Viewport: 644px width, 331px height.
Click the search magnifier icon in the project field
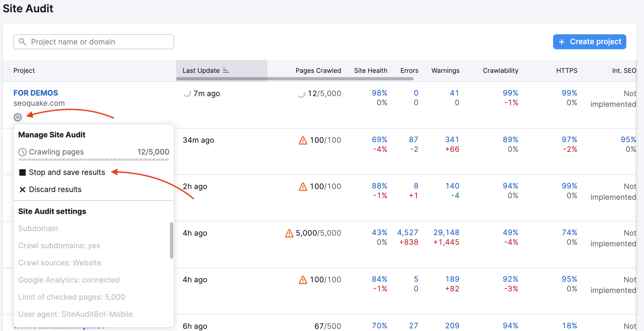(23, 42)
